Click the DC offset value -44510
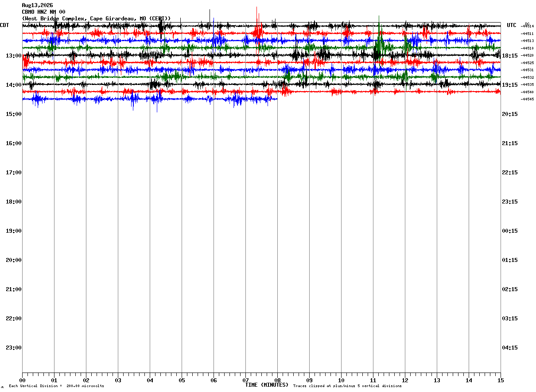 coord(527,48)
